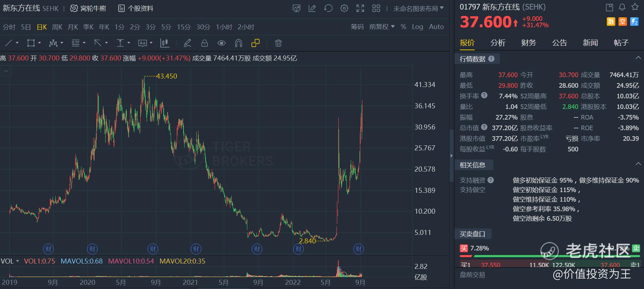Toggle the 筹码 chip distribution view
644x289 pixels.
(x=357, y=27)
